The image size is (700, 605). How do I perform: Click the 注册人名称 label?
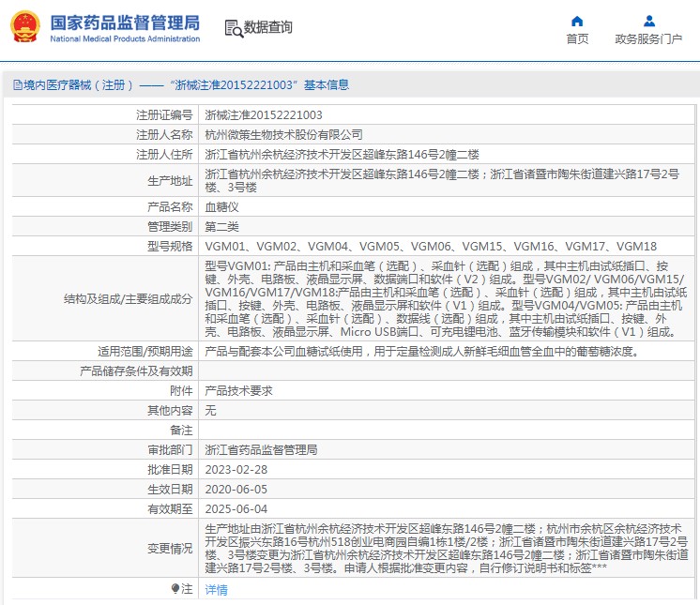[164, 135]
